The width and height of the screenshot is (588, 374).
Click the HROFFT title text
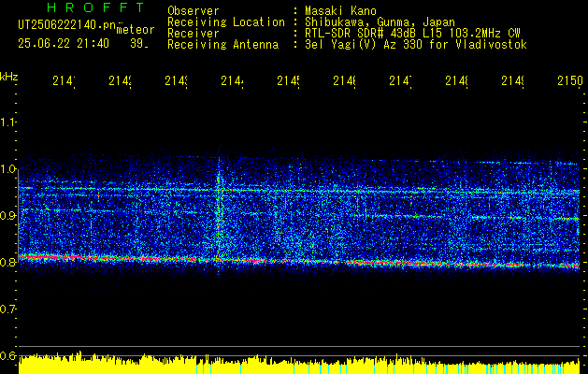coord(95,7)
